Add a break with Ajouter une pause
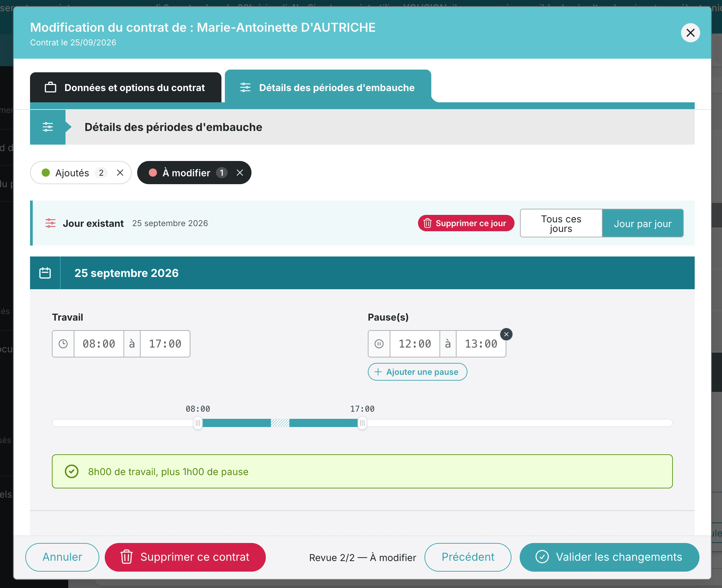The image size is (722, 588). (x=417, y=372)
